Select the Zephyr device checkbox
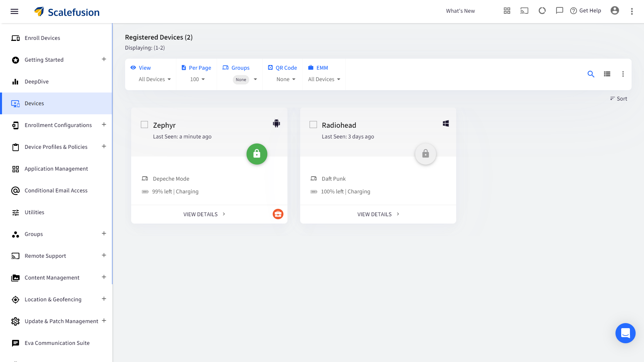The image size is (644, 362). pyautogui.click(x=145, y=124)
